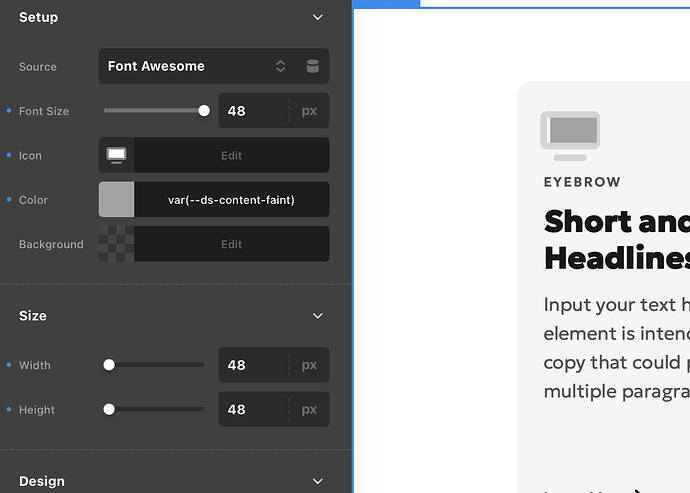Image resolution: width=690 pixels, height=493 pixels.
Task: Select the EYEBROW text in preview
Action: coord(582,182)
